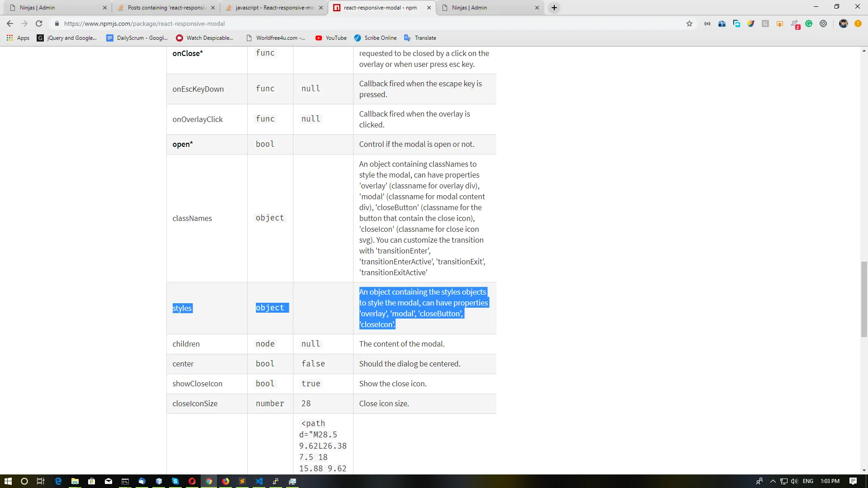The width and height of the screenshot is (868, 488).
Task: Open the YouTube bookmark
Action: [x=331, y=38]
